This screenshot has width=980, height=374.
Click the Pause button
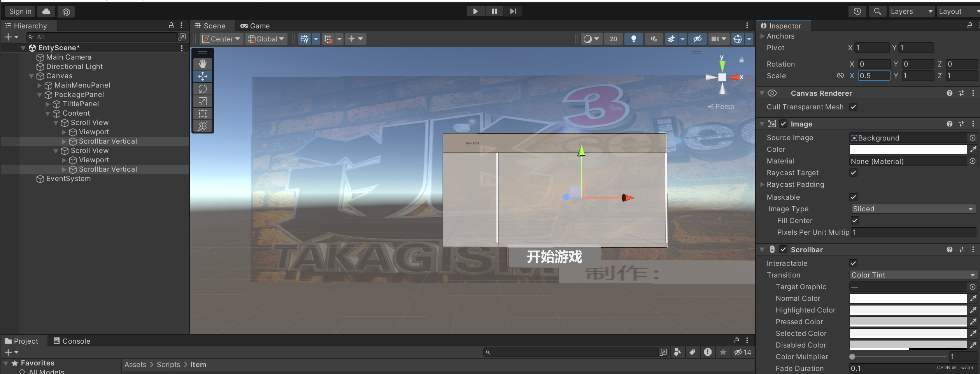[494, 11]
